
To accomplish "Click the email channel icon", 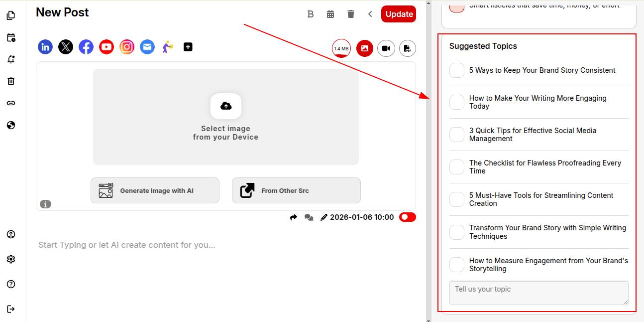I will (147, 47).
